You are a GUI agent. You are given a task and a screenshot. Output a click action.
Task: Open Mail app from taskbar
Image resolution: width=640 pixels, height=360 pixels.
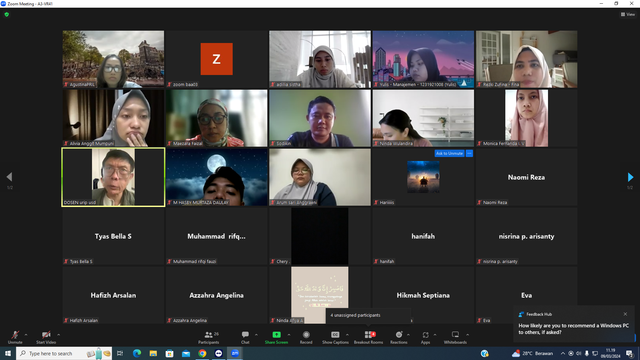tap(186, 353)
